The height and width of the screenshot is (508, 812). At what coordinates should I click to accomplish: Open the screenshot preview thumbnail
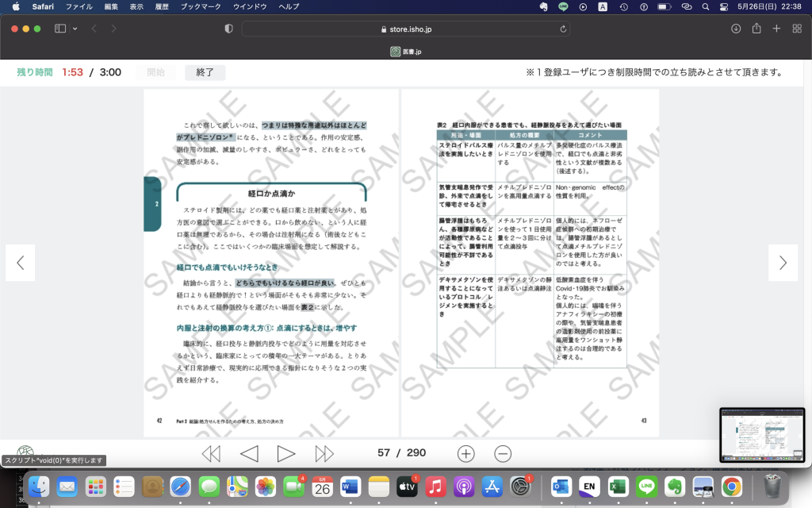(x=761, y=435)
